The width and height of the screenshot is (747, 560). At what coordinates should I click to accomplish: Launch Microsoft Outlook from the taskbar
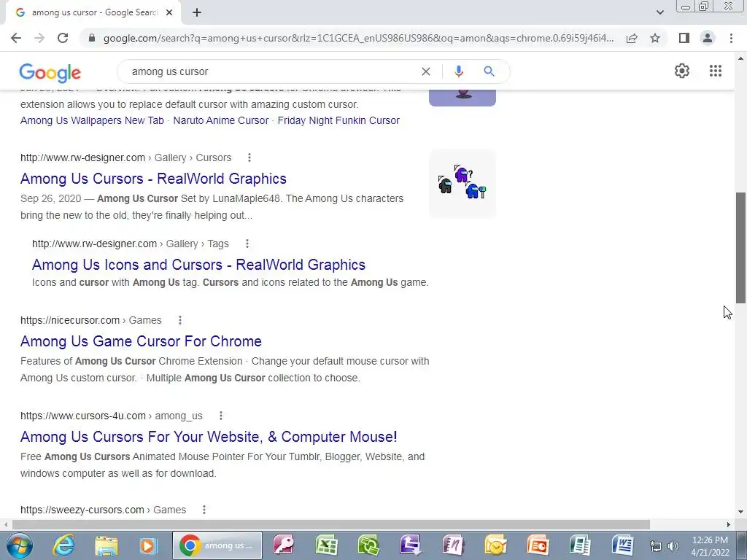click(x=495, y=545)
